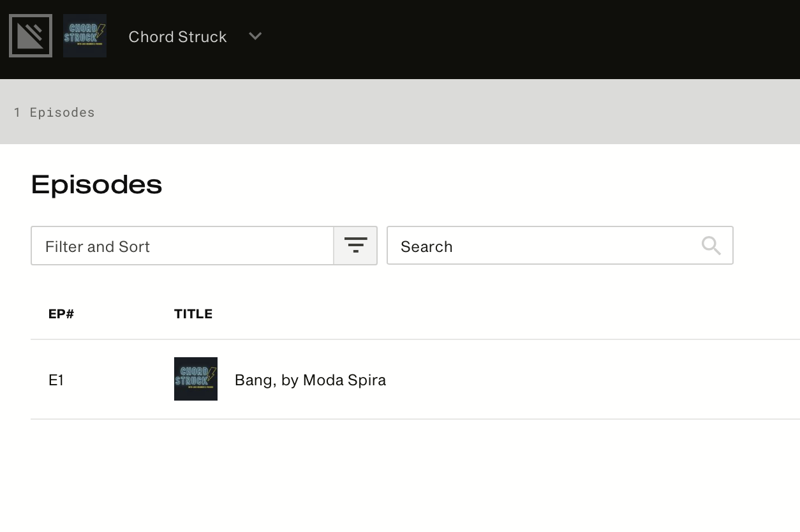Click the filter lines icon button
800x532 pixels.
coord(355,246)
